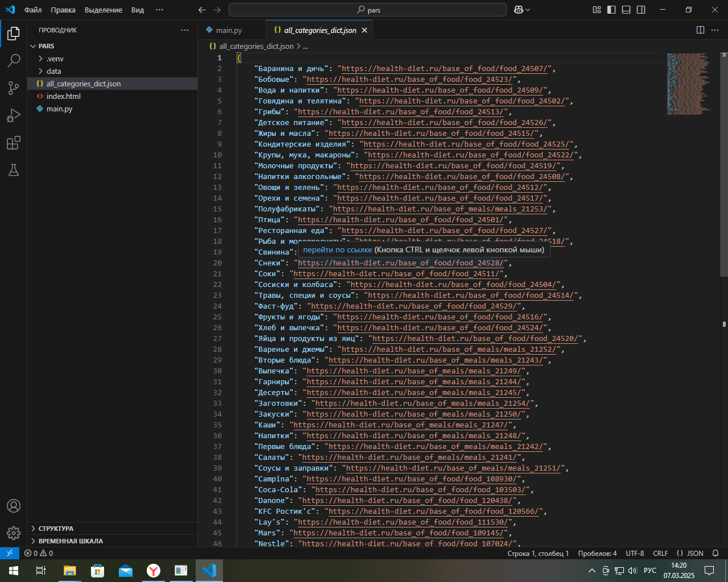This screenshot has height=582, width=728.
Task: Open the Extensions view
Action: coord(14,143)
